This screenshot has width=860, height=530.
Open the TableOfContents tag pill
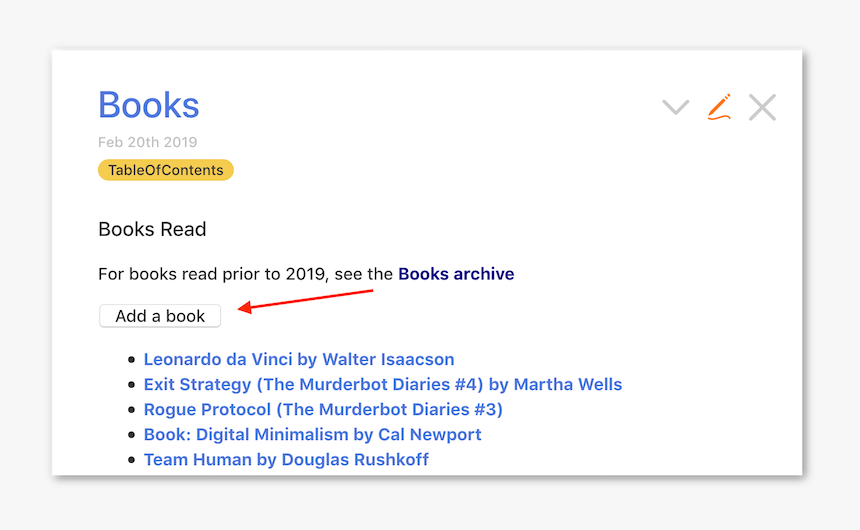tap(166, 170)
